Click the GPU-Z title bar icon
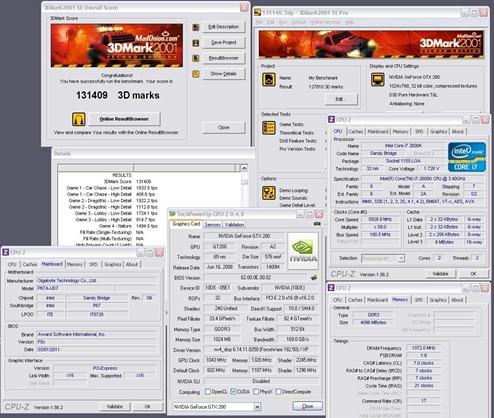 point(172,214)
